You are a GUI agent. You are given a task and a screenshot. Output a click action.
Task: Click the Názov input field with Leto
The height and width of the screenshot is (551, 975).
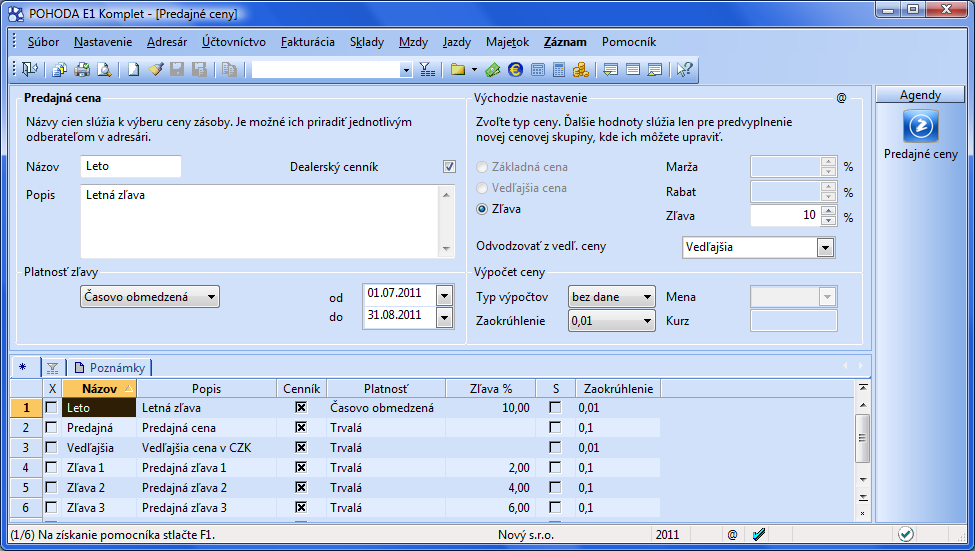131,166
